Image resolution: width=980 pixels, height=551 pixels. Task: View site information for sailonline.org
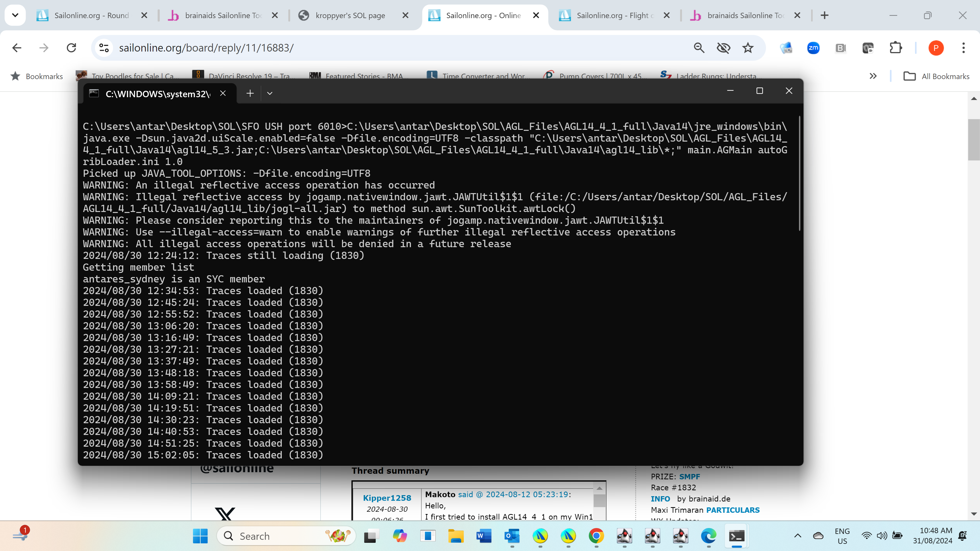tap(104, 48)
